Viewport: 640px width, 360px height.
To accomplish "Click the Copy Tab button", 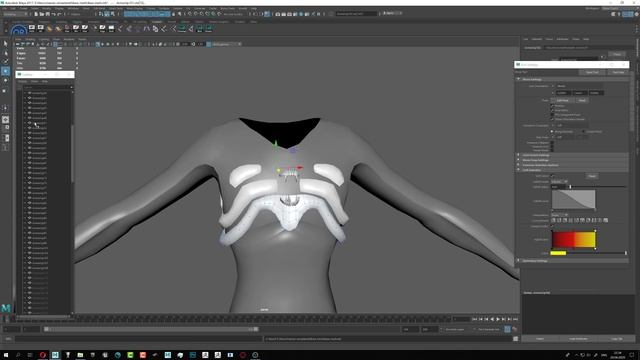I will click(617, 339).
